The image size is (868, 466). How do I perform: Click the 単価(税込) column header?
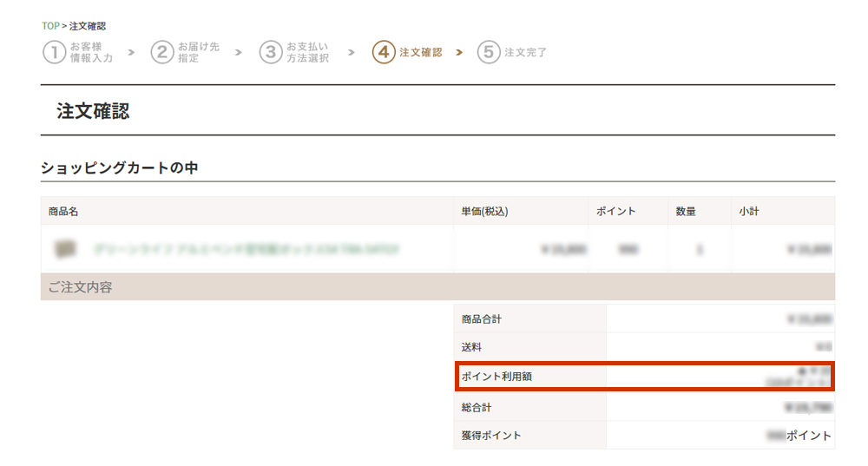[x=484, y=211]
